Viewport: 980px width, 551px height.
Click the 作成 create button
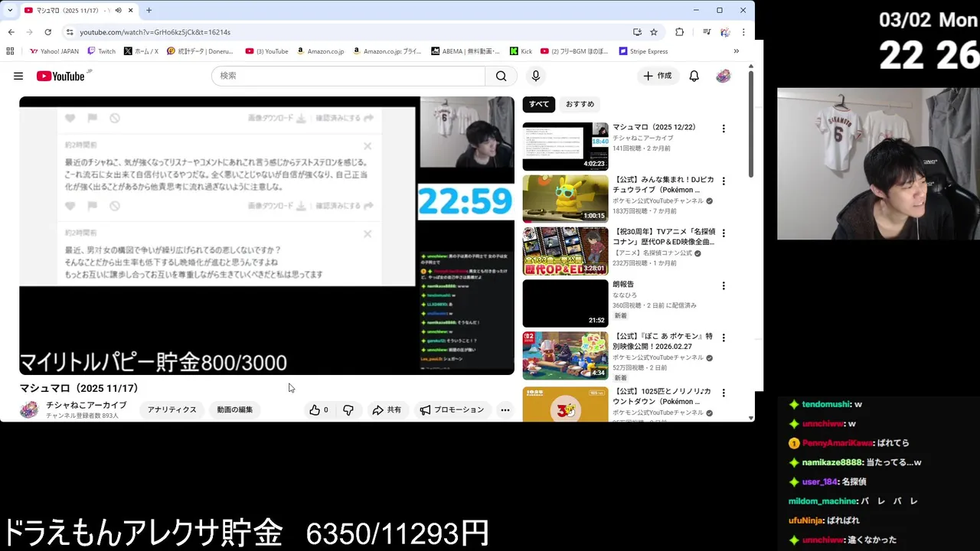pyautogui.click(x=657, y=76)
